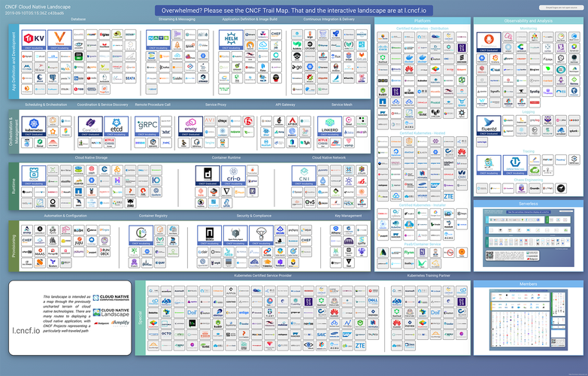The image size is (588, 376).
Task: Click the CNCF Trail Map banner
Action: point(294,11)
